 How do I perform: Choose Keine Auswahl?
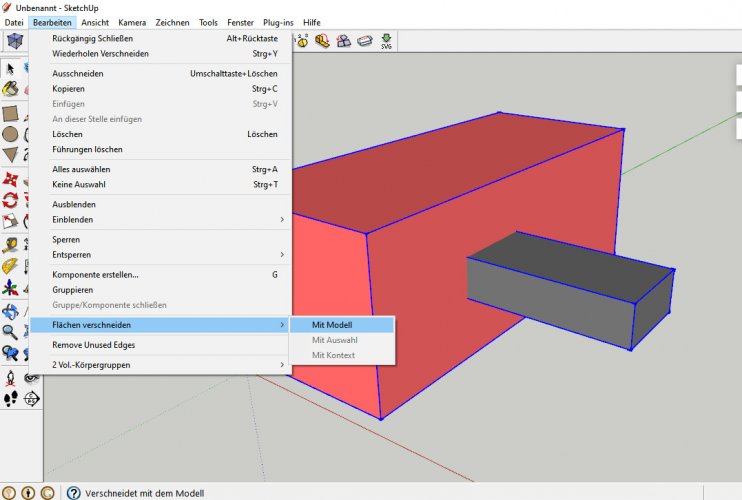160,184
